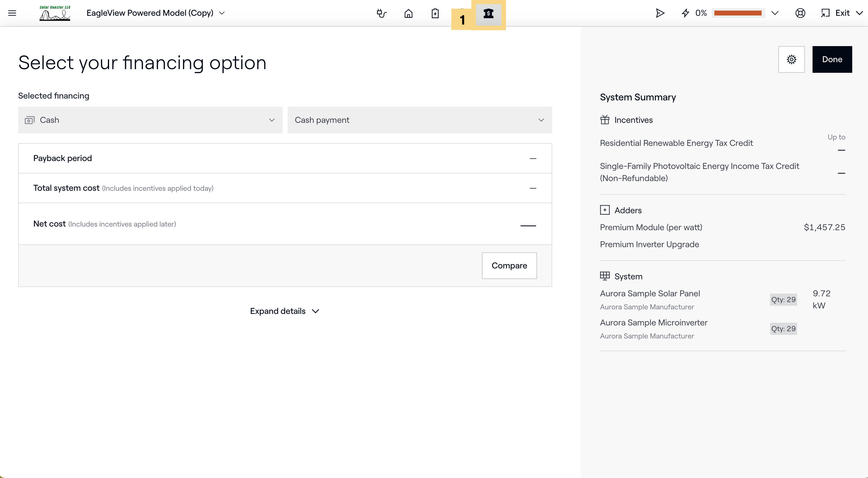This screenshot has height=478, width=868.
Task: Click the financing bank icon
Action: pos(488,13)
